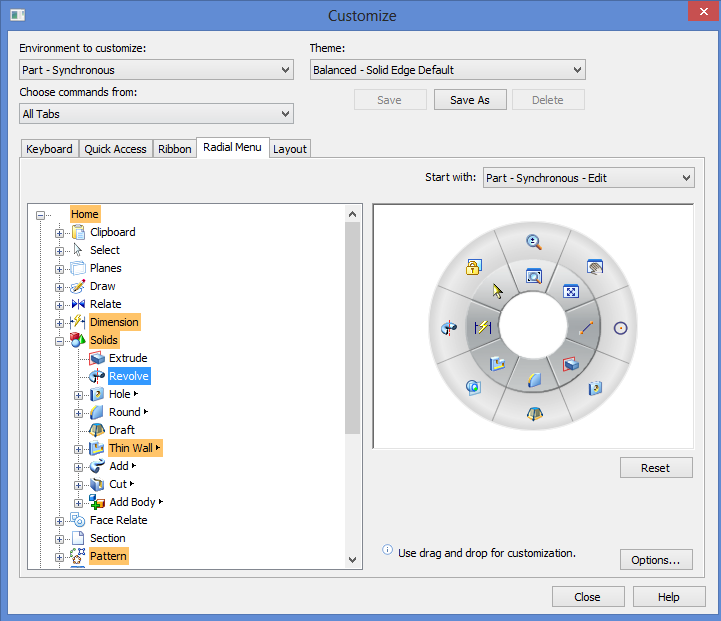
Task: Switch to the Layout tab
Action: (x=290, y=149)
